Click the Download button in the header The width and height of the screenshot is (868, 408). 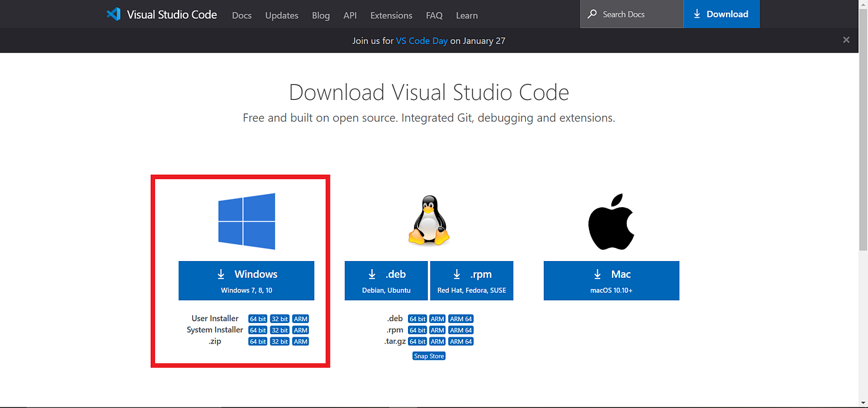pos(722,14)
